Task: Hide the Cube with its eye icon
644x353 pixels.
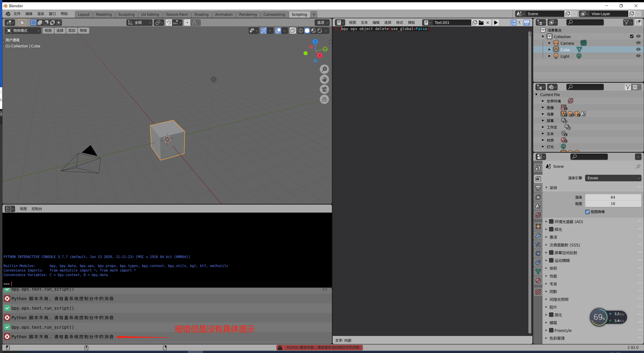Action: point(638,49)
